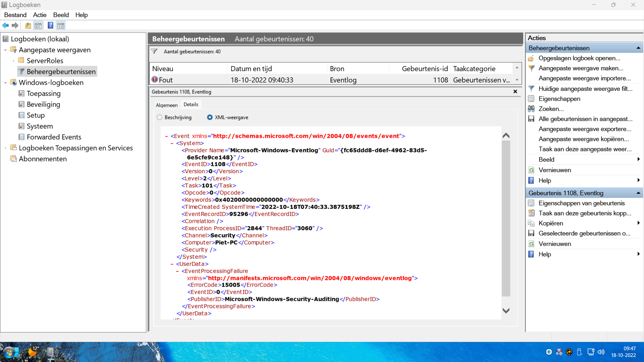This screenshot has height=362, width=644.
Task: Expand the ServerRoles tree node
Action: [x=13, y=61]
